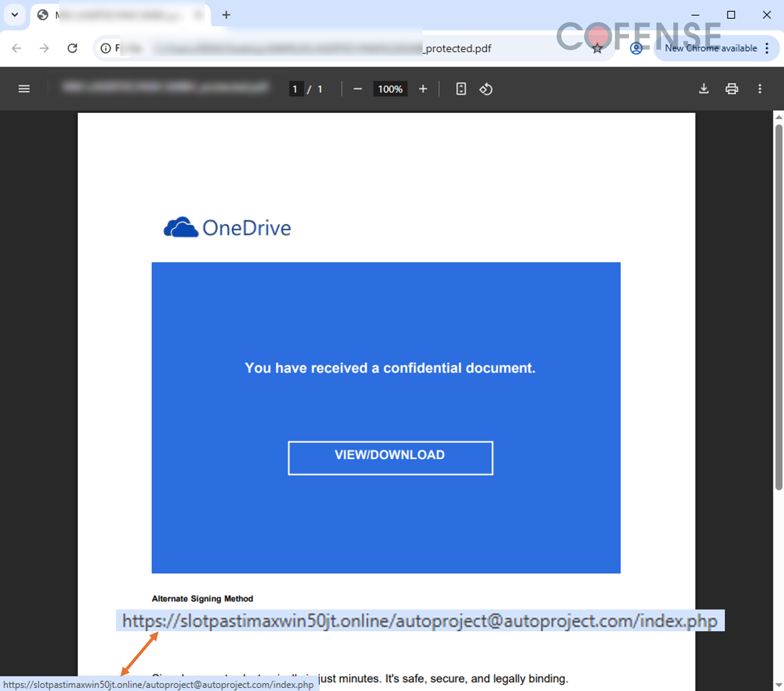784x691 pixels.
Task: Rotate the PDF counterclockwise
Action: coord(486,89)
